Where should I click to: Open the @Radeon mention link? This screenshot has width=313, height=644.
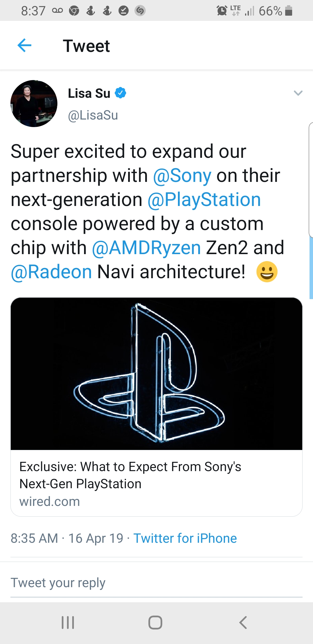[x=51, y=272]
